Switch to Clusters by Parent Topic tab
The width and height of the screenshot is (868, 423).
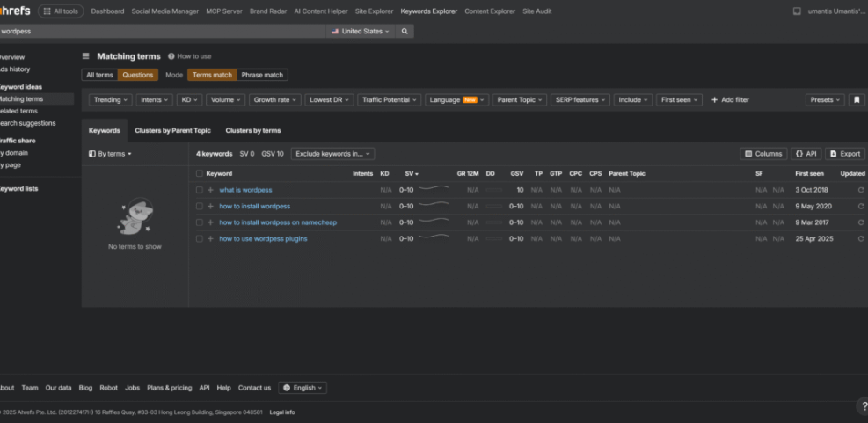pos(172,131)
